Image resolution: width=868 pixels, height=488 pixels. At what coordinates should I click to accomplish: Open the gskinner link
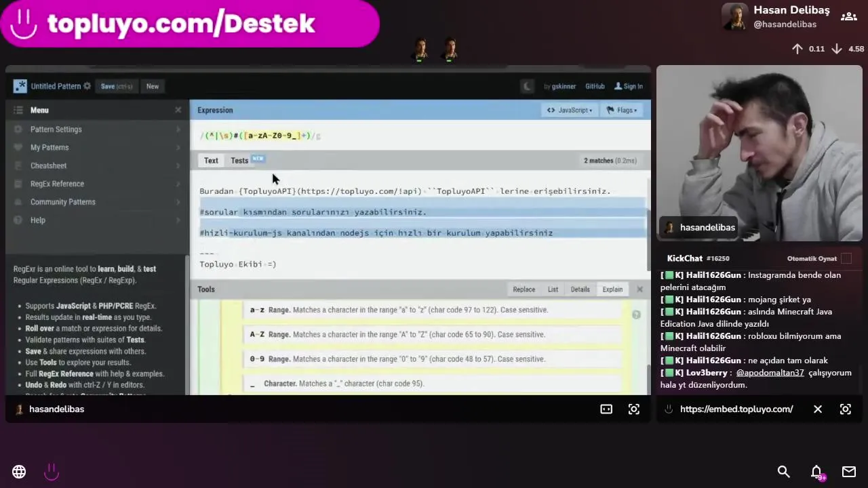(564, 86)
